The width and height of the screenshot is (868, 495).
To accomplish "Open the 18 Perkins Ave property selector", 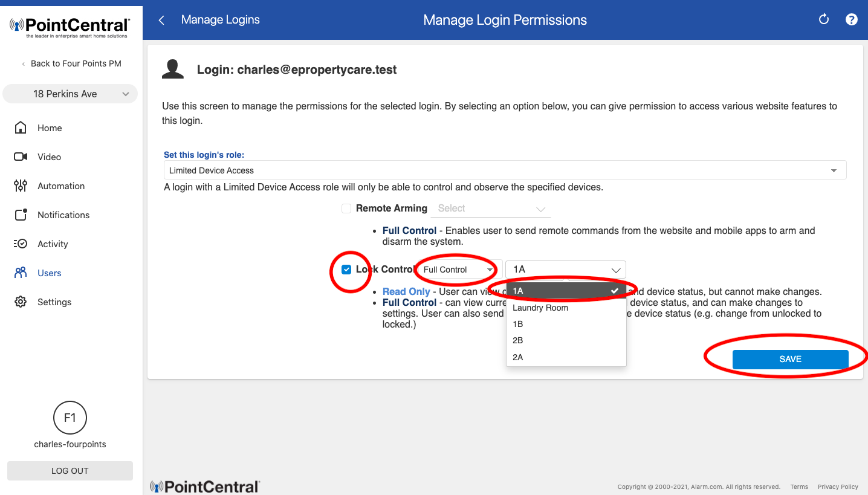I will (x=70, y=94).
